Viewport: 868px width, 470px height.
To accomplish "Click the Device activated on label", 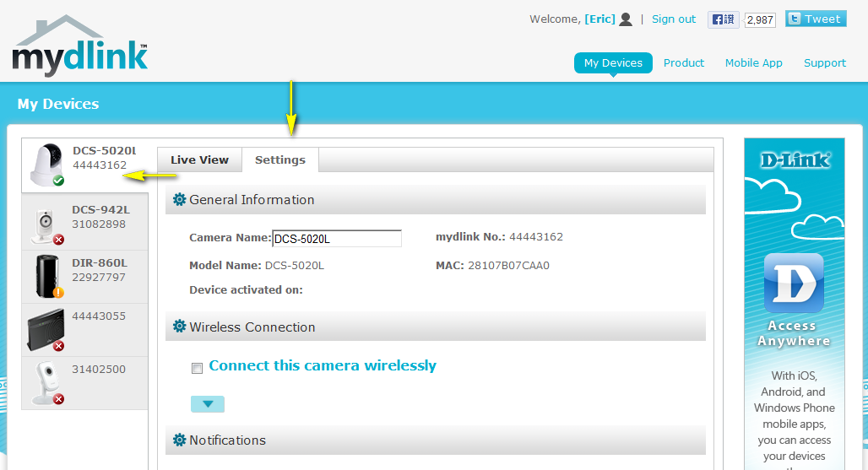I will click(246, 289).
